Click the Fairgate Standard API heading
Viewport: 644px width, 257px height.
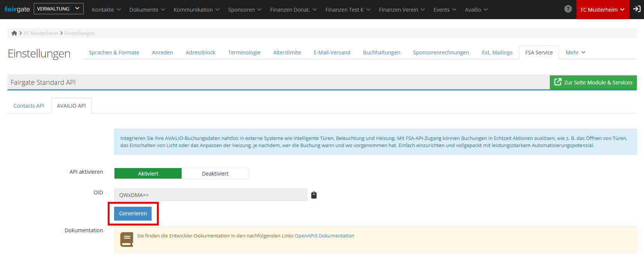point(43,82)
